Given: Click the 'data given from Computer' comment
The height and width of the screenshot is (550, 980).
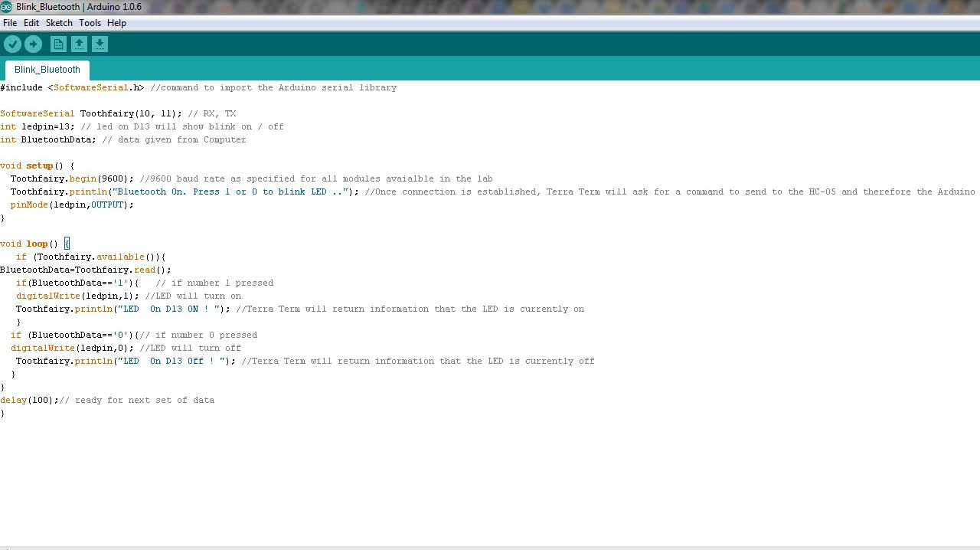Looking at the screenshot, I should tap(174, 139).
